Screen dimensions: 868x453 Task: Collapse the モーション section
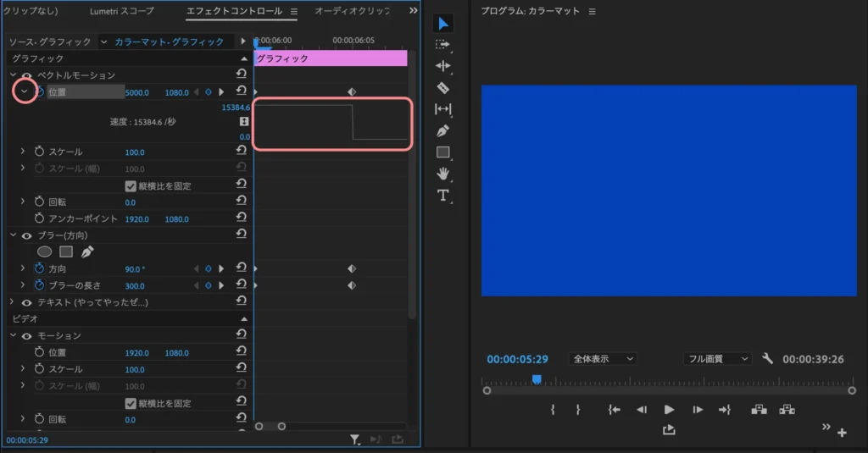click(x=13, y=335)
